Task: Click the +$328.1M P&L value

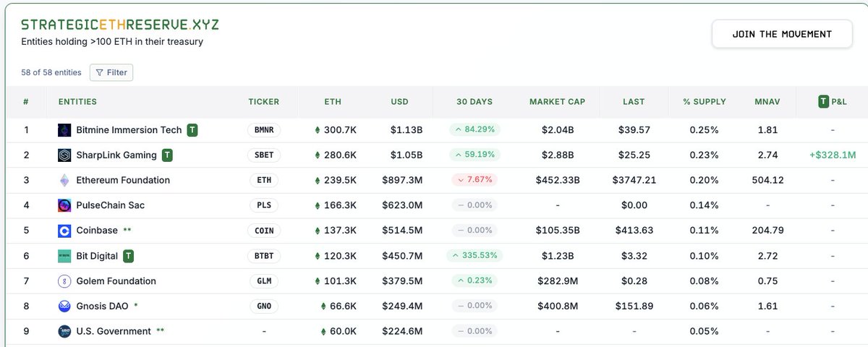Action: click(832, 155)
